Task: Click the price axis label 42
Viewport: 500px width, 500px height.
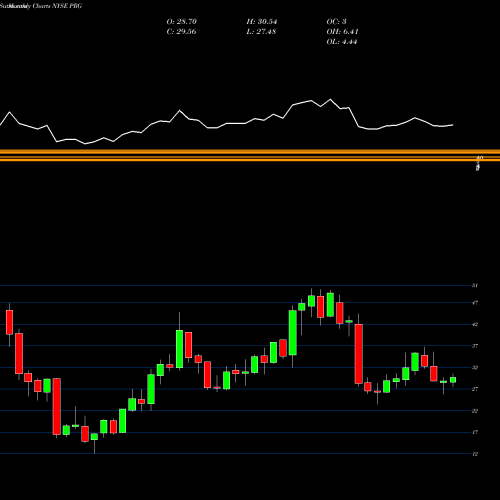Action: tap(475, 324)
